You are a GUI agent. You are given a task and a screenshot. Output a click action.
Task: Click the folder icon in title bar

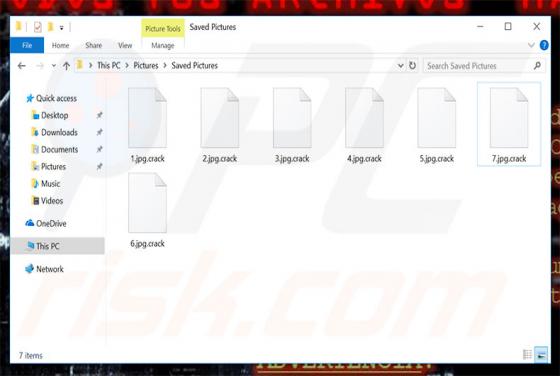[x=19, y=26]
